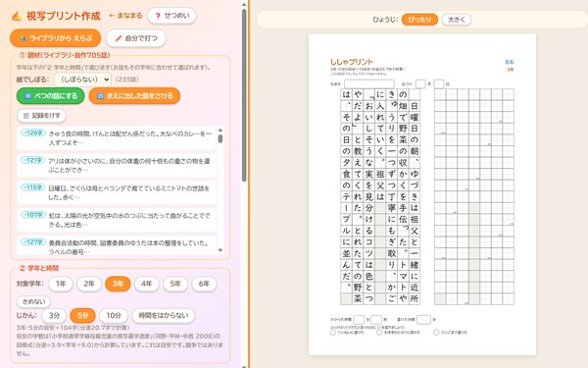This screenshot has height=368, width=588.
Task: Select the story starting 虹は、太陽の光が
Action: 117,221
